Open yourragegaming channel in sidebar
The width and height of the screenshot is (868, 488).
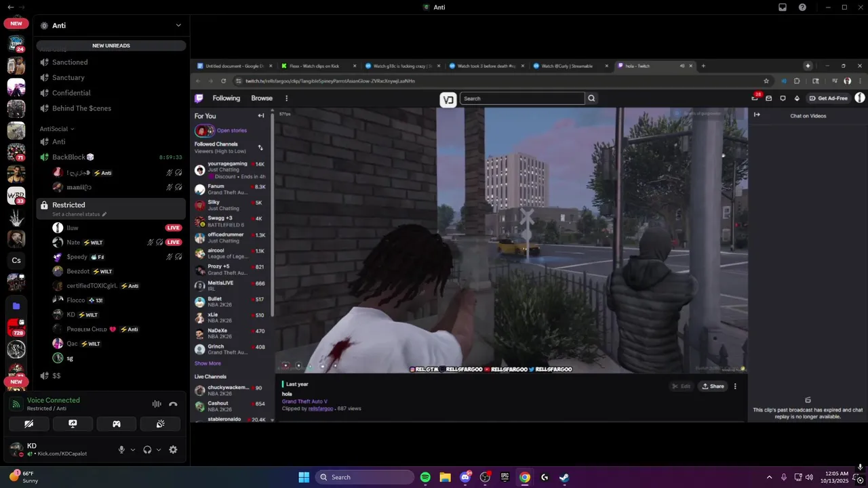tap(231, 169)
